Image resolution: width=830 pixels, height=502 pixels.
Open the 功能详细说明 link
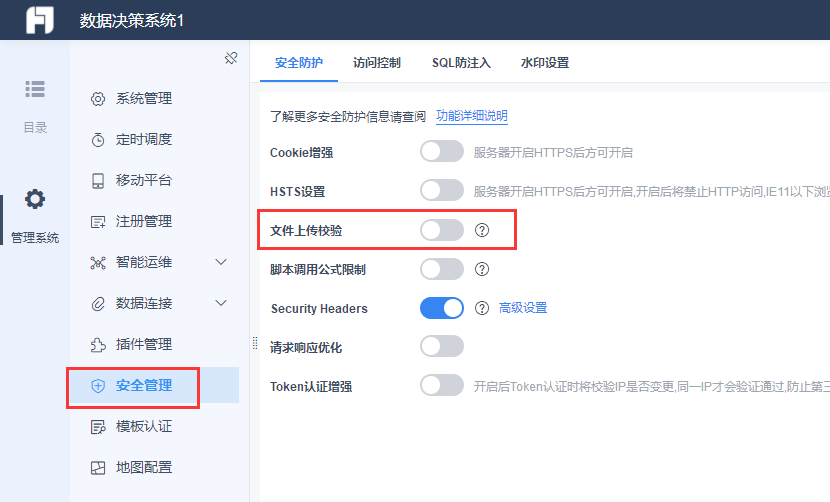[x=472, y=116]
